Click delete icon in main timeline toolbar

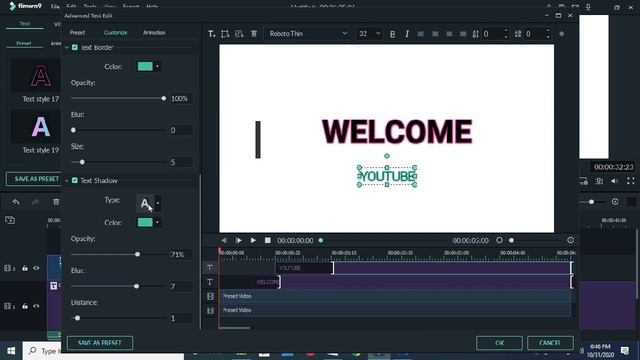click(56, 202)
